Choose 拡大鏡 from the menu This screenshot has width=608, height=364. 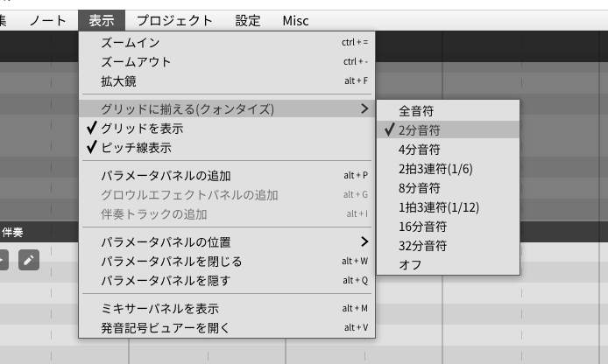(x=118, y=81)
